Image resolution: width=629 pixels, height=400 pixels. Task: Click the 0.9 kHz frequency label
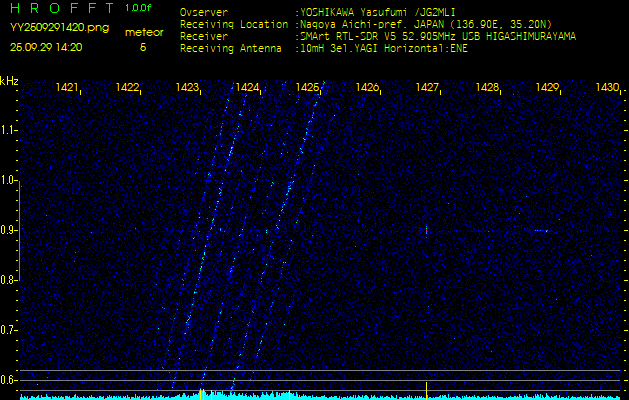tap(7, 230)
